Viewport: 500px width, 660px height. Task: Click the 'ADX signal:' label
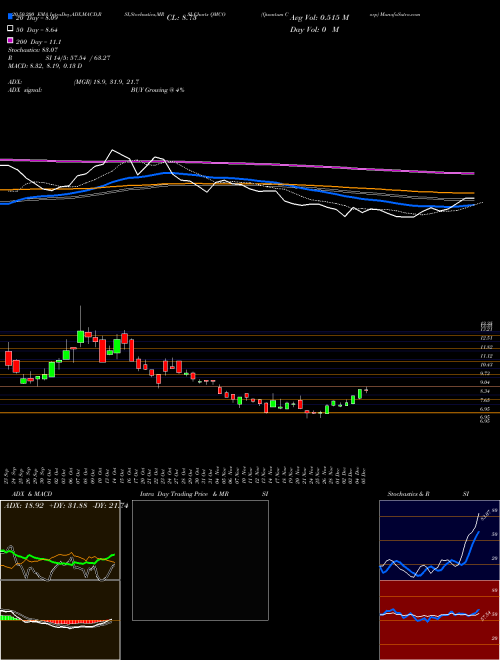pos(25,90)
